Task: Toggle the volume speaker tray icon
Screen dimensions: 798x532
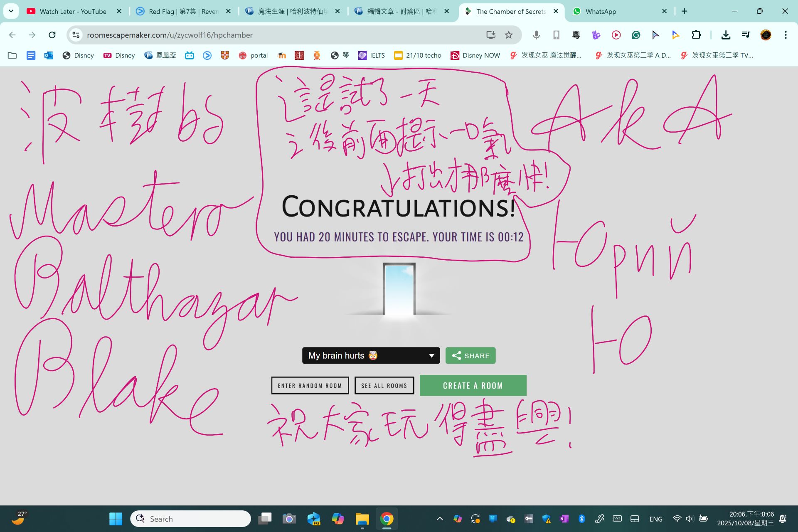Action: [690, 519]
